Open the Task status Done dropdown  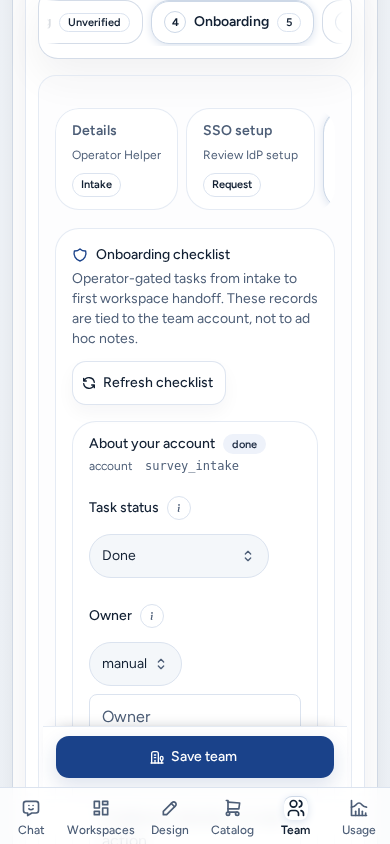point(179,555)
